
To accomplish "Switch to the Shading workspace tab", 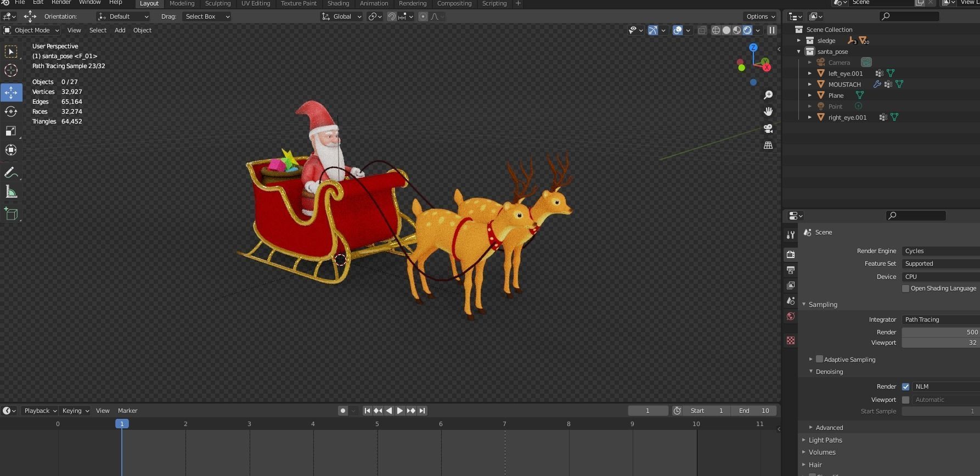I will (338, 3).
